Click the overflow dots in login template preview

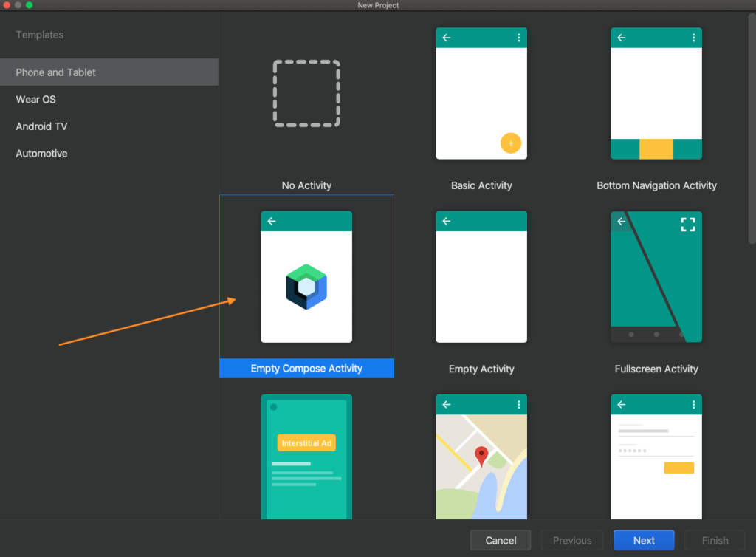[x=694, y=405]
